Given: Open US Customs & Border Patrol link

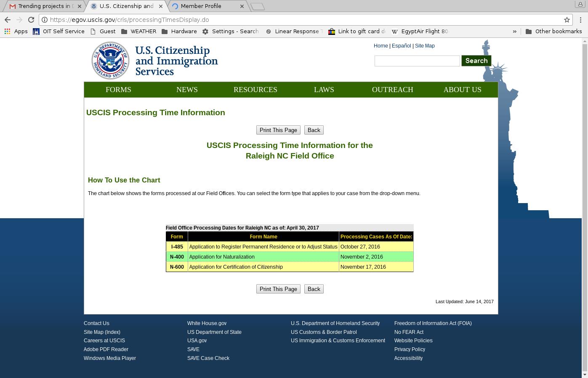Looking at the screenshot, I should point(324,332).
